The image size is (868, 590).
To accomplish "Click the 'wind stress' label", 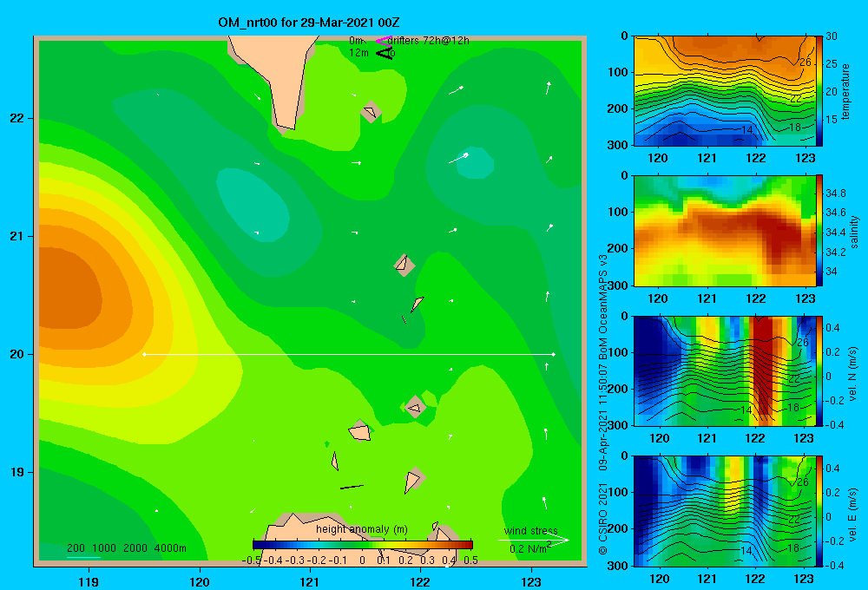I will click(530, 531).
